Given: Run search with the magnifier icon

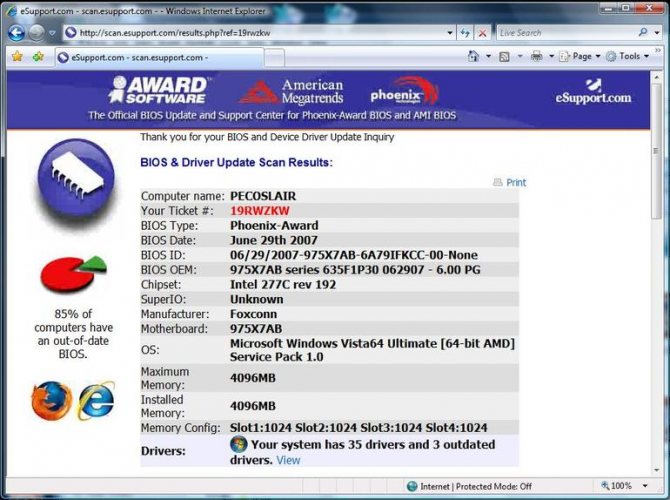Looking at the screenshot, I should [x=643, y=32].
